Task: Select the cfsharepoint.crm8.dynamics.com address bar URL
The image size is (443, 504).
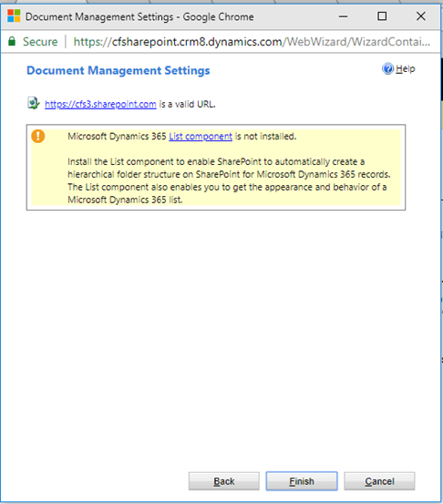Action: 252,42
